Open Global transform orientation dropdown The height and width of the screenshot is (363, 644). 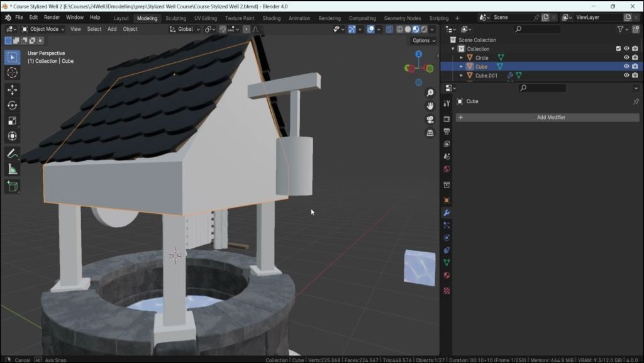click(x=185, y=29)
